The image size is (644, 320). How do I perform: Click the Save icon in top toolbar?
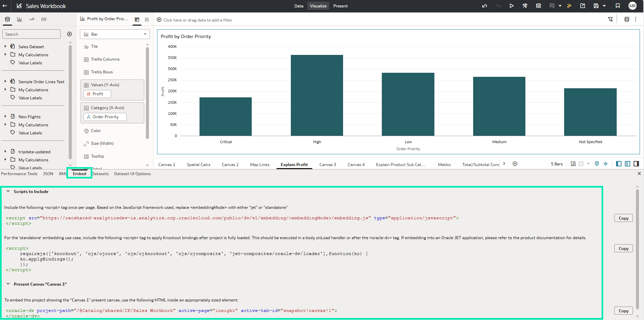tap(596, 6)
